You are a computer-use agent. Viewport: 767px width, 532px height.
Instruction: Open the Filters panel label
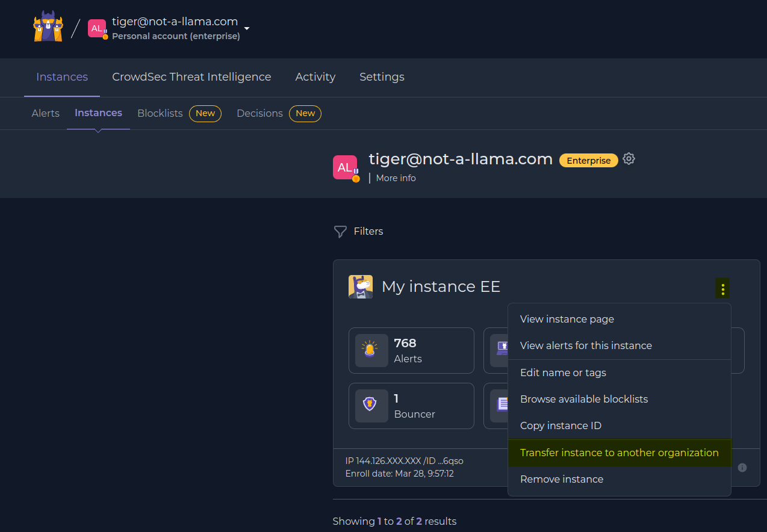click(368, 231)
